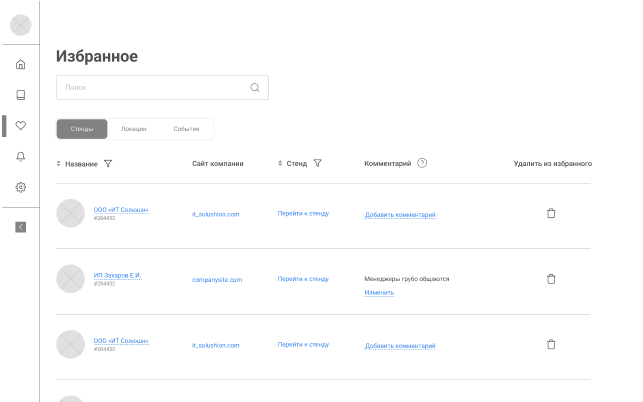Viewport: 643px width, 402px height.
Task: Click the Комментарий help question icon
Action: 422,163
